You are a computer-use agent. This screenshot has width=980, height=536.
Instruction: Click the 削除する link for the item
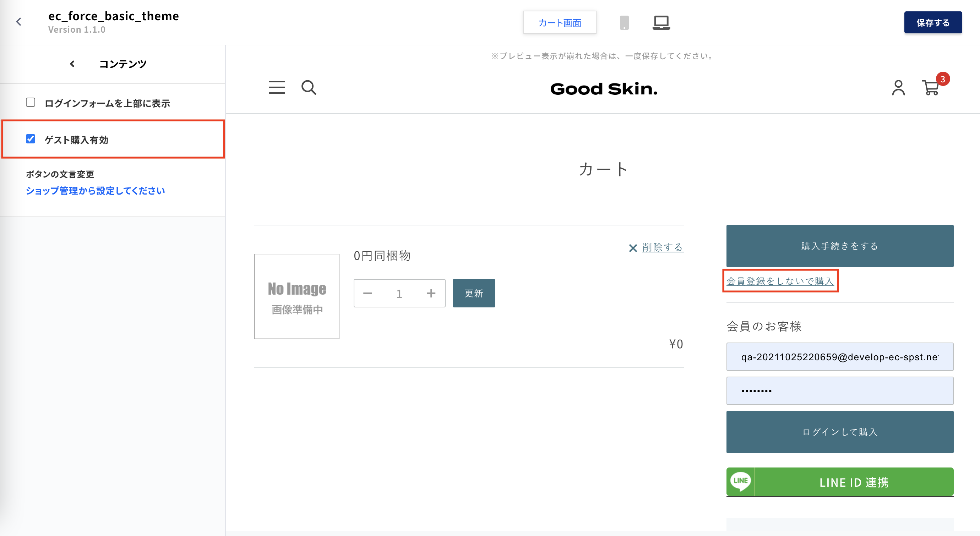(662, 248)
